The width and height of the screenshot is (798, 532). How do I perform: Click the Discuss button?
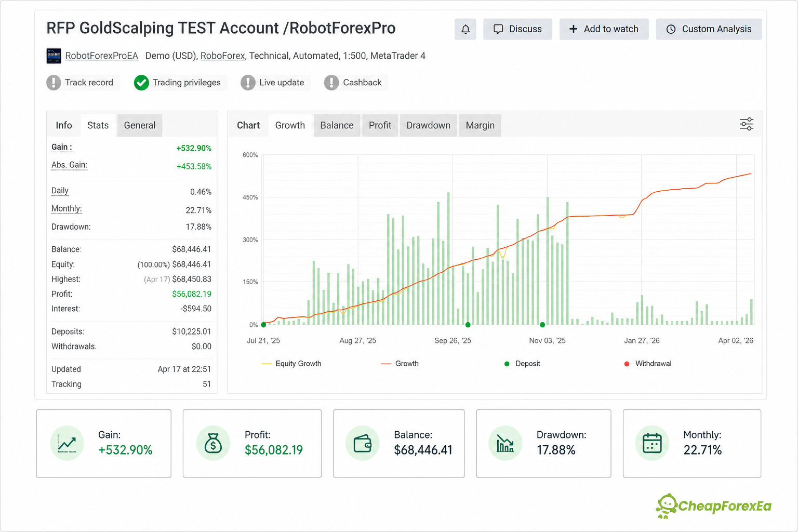click(x=517, y=29)
